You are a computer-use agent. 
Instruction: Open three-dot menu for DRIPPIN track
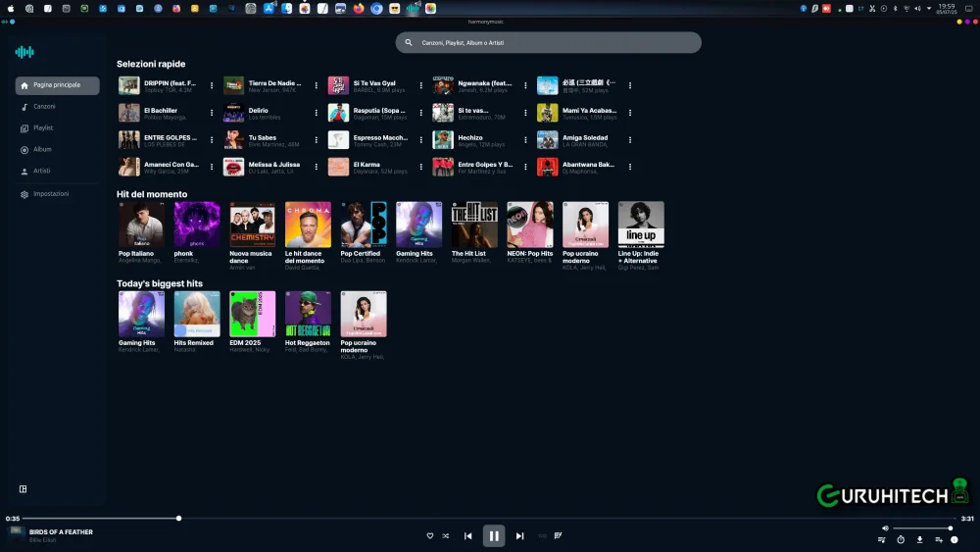click(x=212, y=85)
